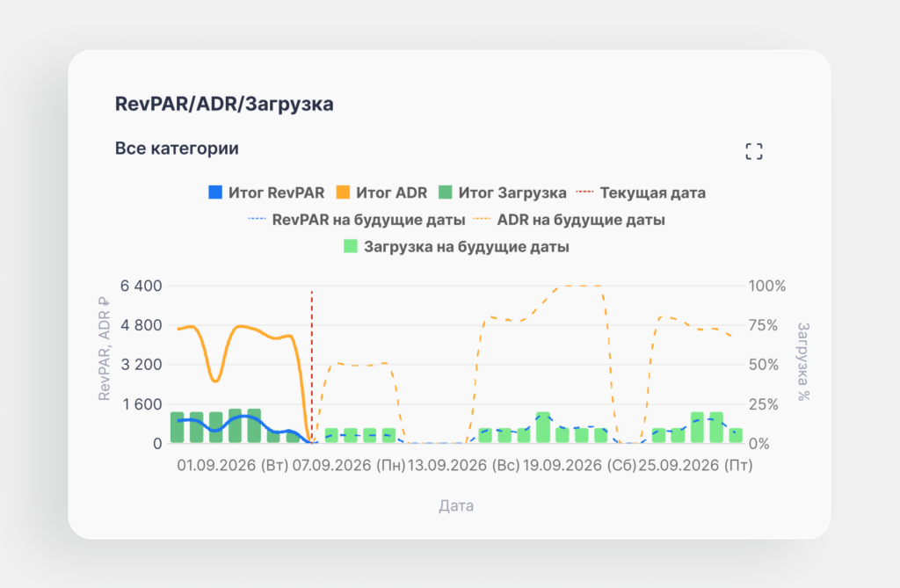Toggle the Итог RevPAR legend series
Image resolution: width=900 pixels, height=588 pixels.
click(266, 192)
